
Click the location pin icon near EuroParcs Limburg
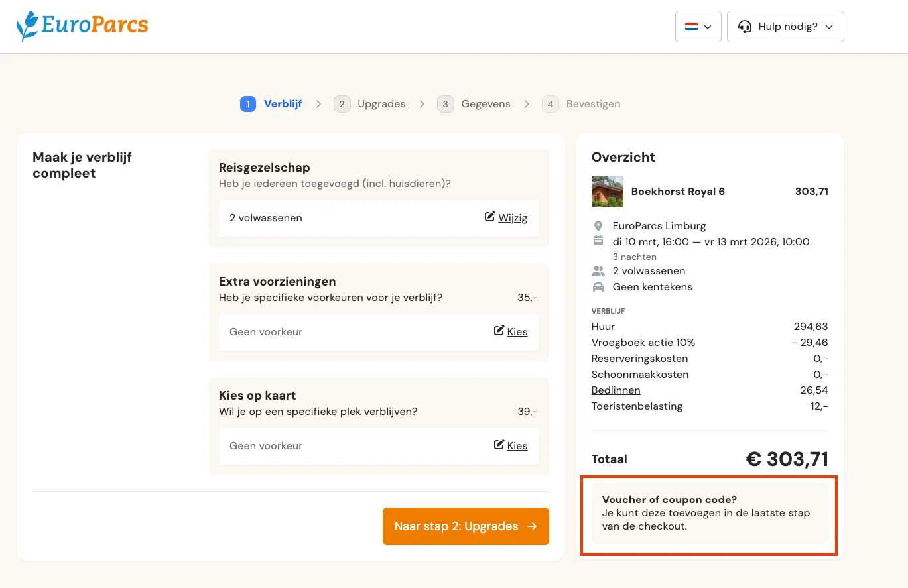tap(598, 225)
